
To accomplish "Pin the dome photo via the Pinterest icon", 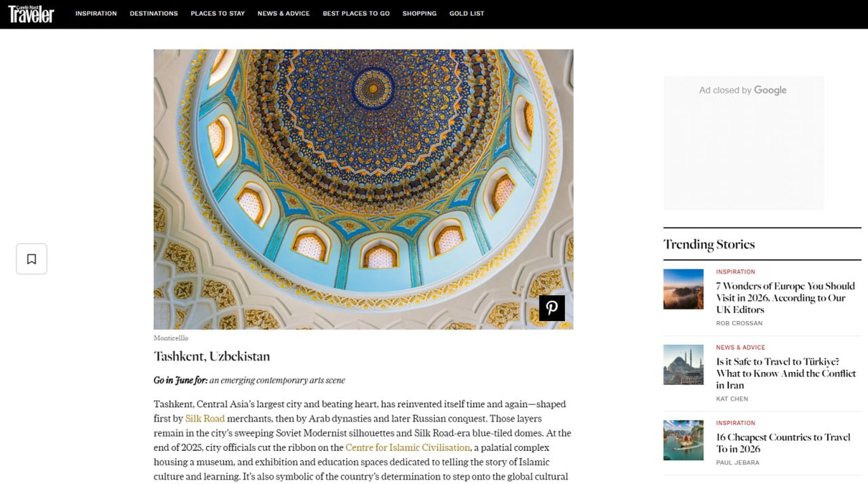I will tap(552, 308).
